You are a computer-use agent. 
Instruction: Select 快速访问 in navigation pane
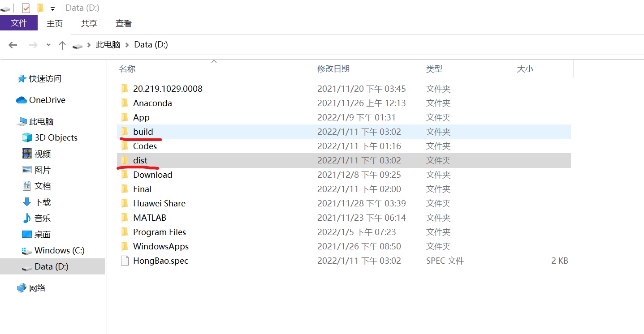point(45,79)
